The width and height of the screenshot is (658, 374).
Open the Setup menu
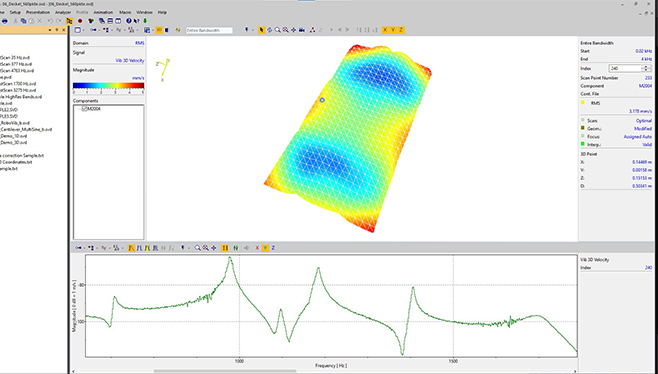coord(16,13)
